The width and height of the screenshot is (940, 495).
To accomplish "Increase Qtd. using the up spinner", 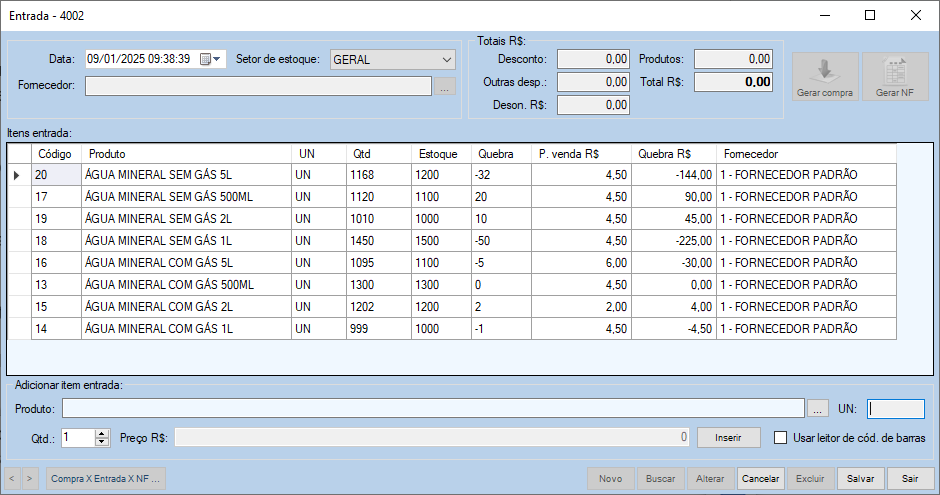I will pos(101,433).
